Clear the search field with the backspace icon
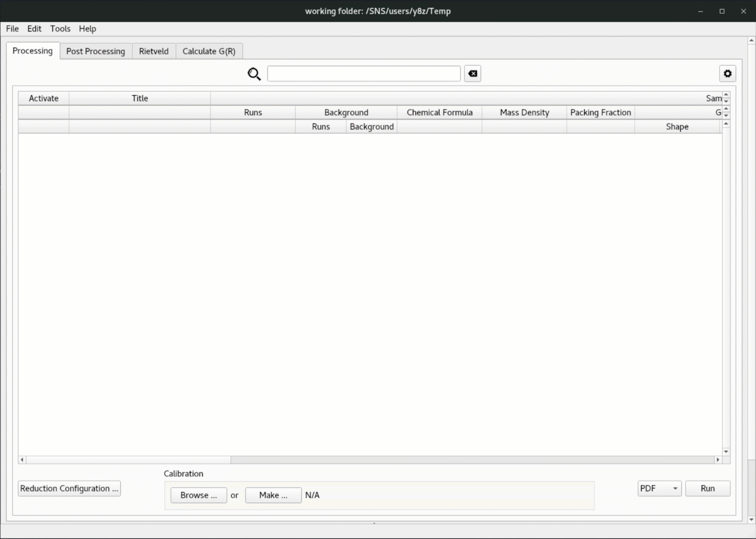 [x=472, y=74]
